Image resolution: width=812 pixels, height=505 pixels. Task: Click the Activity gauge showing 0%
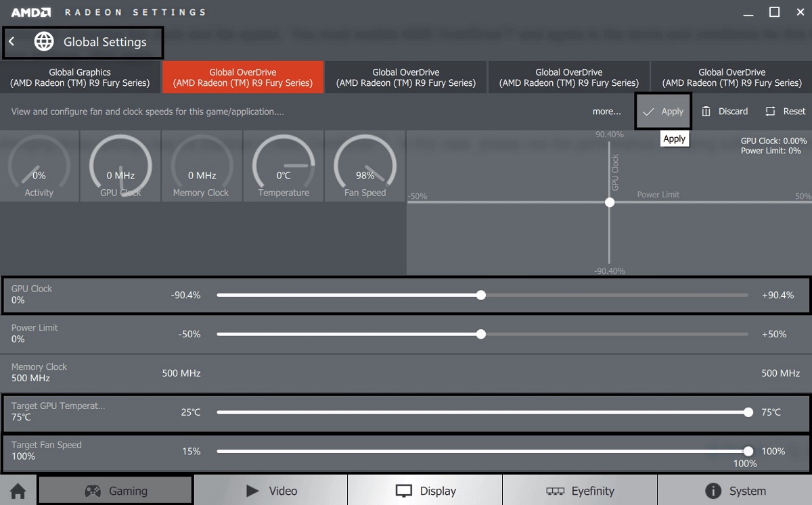(39, 166)
